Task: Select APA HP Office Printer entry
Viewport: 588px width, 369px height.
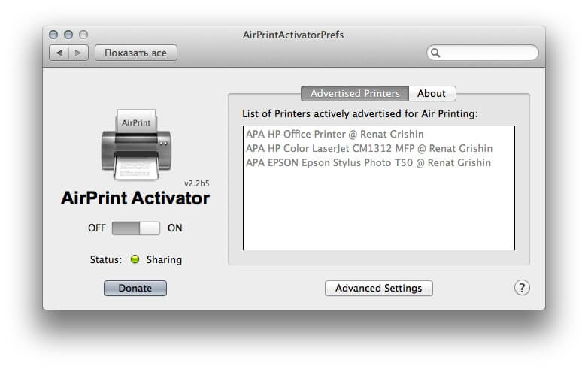Action: [x=379, y=134]
